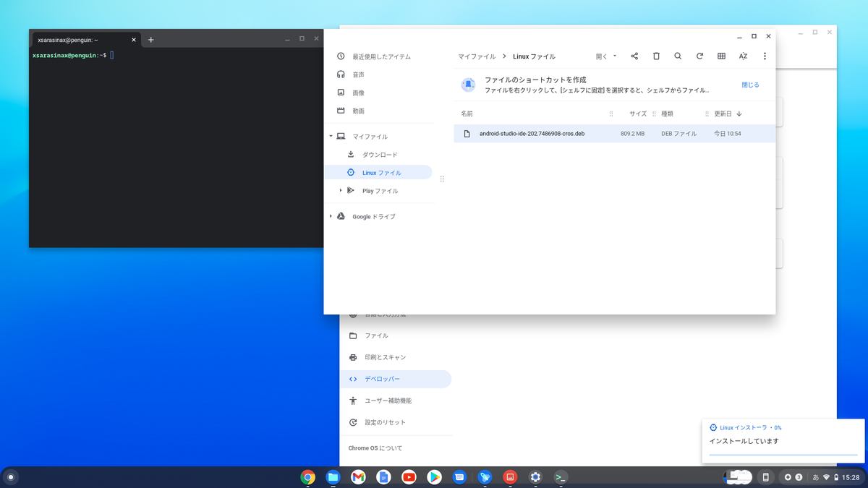This screenshot has height=488, width=868.
Task: Click the refresh icon in Files toolbar
Action: tap(699, 56)
